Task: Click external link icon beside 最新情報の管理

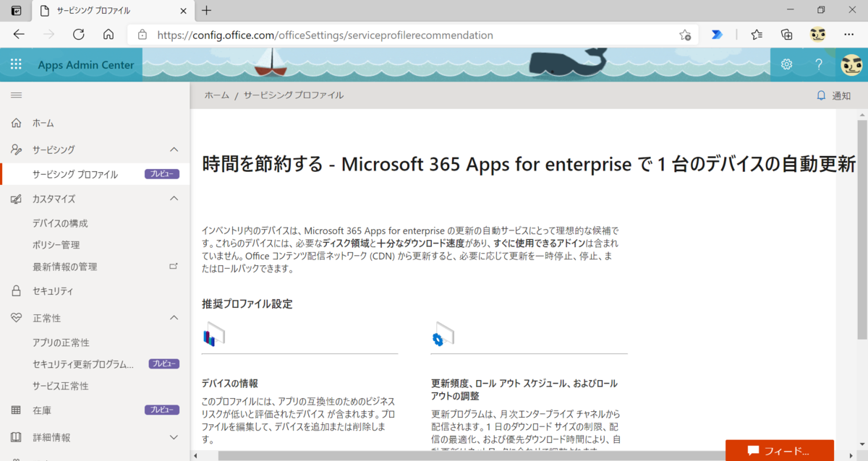Action: 174,266
